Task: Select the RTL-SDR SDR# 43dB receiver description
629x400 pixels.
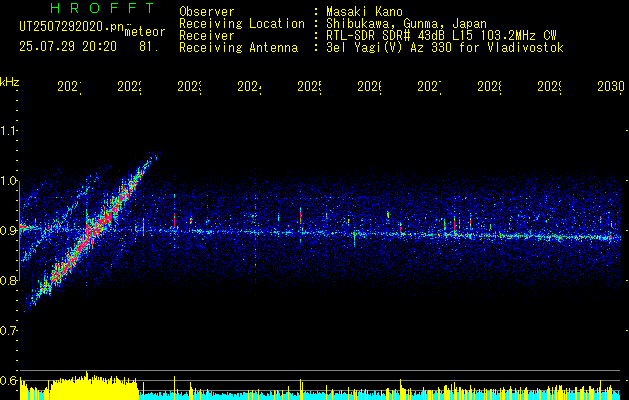Action: (x=441, y=36)
